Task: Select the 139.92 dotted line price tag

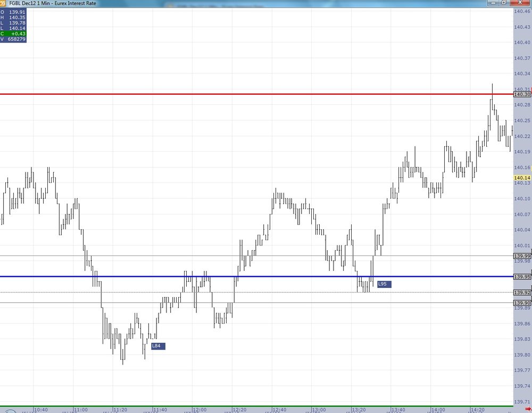Action: point(522,292)
